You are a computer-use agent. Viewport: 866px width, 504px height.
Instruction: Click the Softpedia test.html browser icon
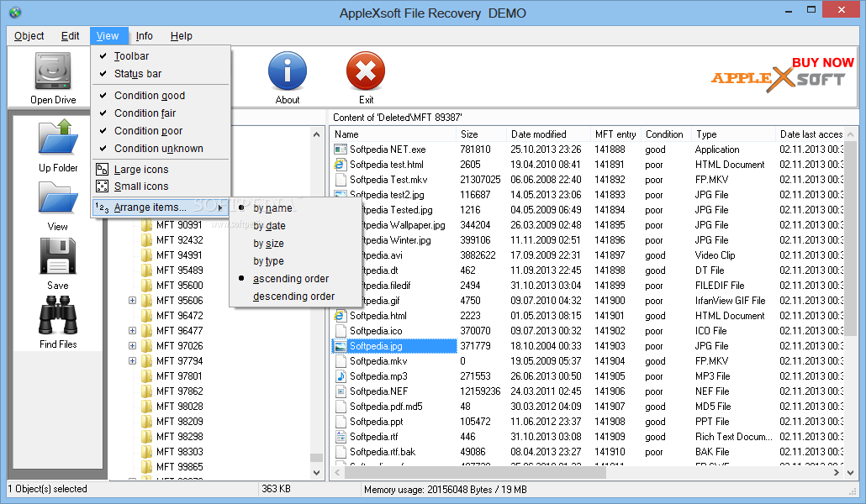point(341,165)
